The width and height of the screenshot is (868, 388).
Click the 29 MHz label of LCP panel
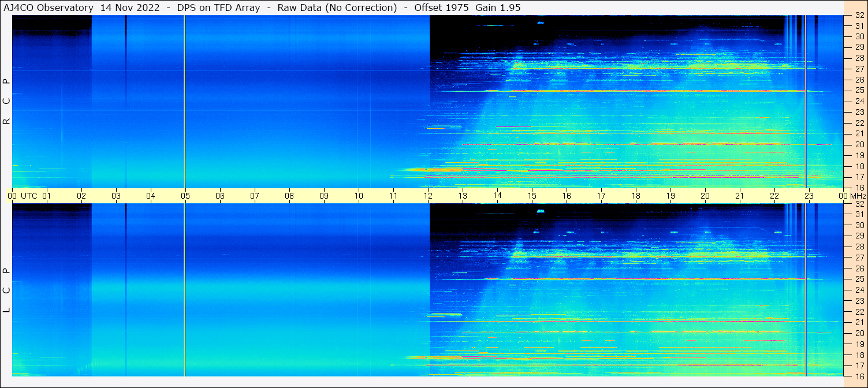click(859, 236)
